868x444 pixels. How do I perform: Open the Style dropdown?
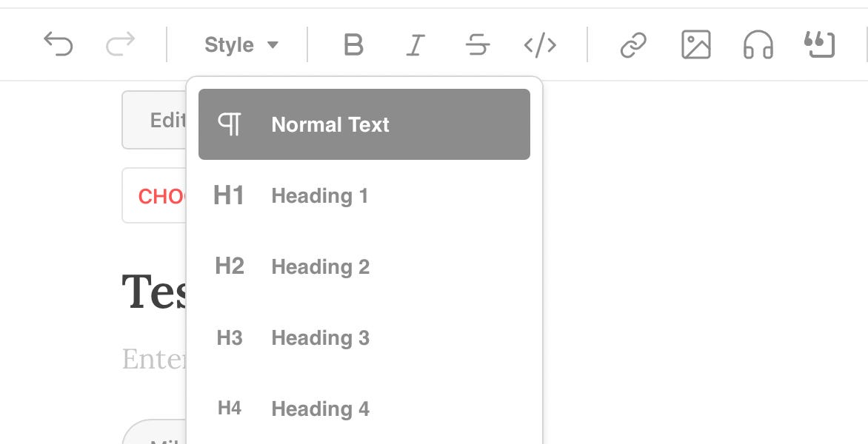pyautogui.click(x=230, y=44)
